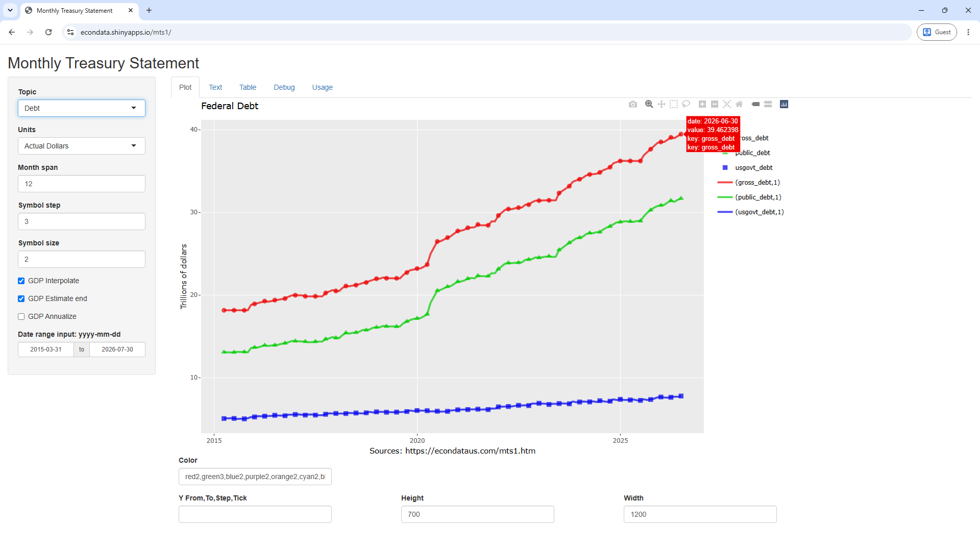Open the Usage tab
The height and width of the screenshot is (551, 980).
point(323,87)
